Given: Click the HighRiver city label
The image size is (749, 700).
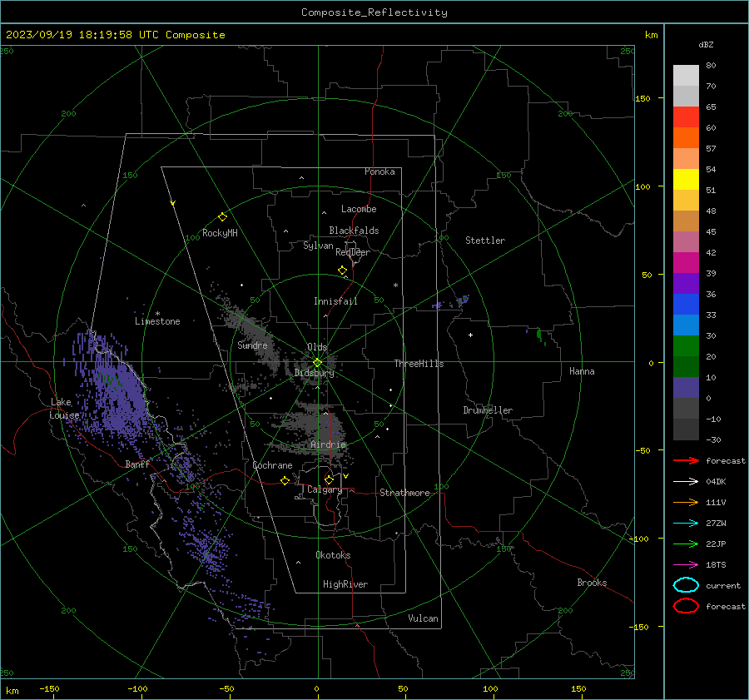Looking at the screenshot, I should coord(345,584).
